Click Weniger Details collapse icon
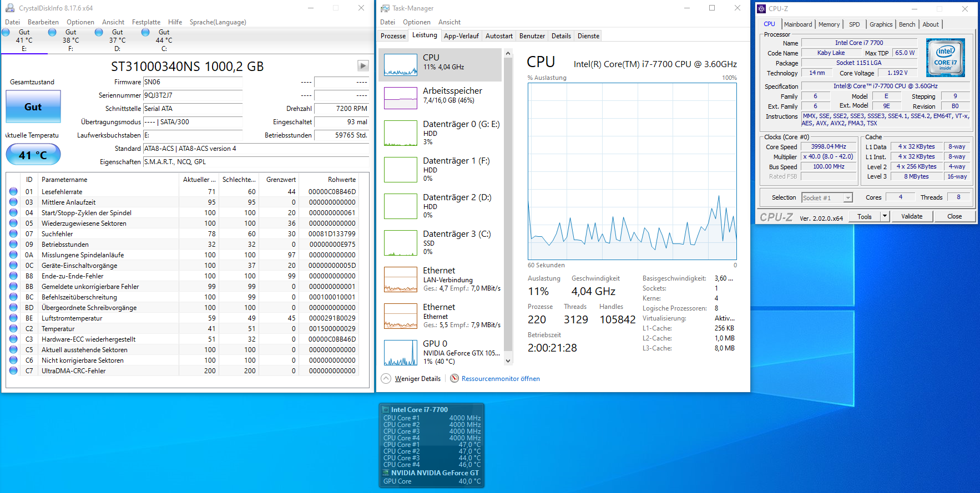Screen dimensions: 980x493 (x=386, y=378)
